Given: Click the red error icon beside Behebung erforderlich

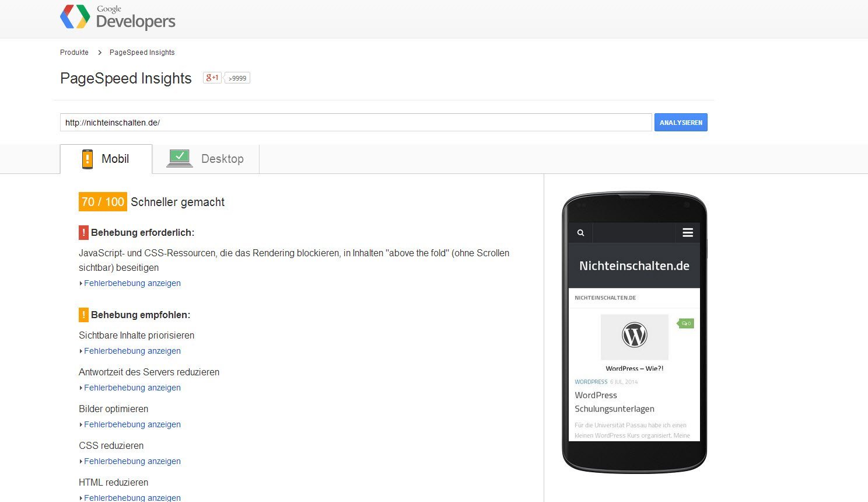Looking at the screenshot, I should pyautogui.click(x=83, y=232).
